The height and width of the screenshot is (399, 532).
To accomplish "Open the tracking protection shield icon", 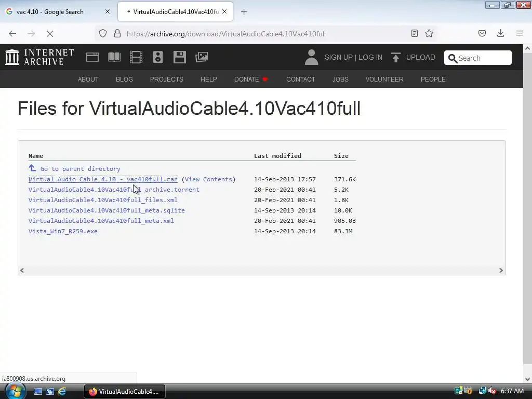I will click(x=103, y=33).
